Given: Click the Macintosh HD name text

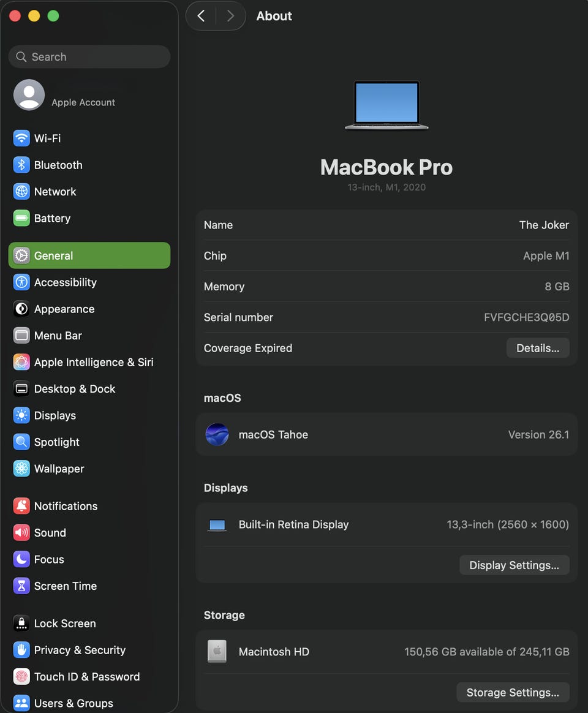Looking at the screenshot, I should [x=274, y=652].
